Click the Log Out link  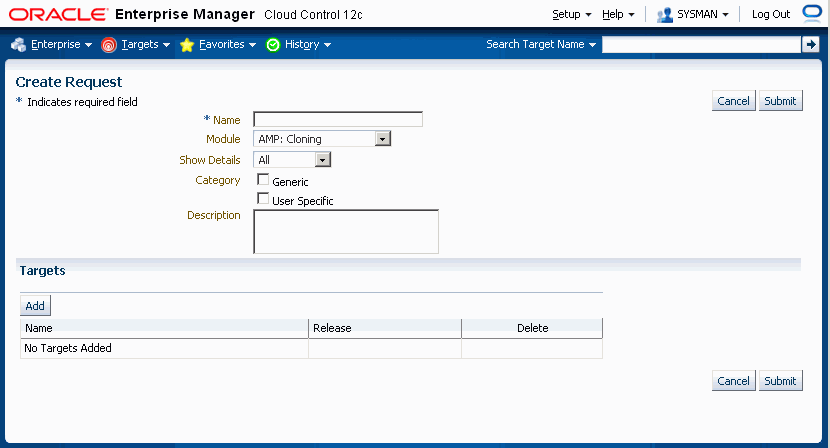(x=771, y=14)
